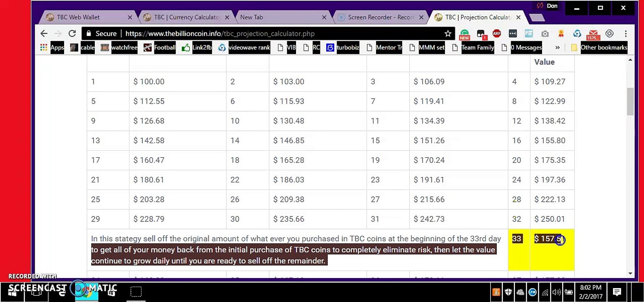The image size is (644, 302).
Task: Select the $ 250.01 day 32 value
Action: pos(550,219)
